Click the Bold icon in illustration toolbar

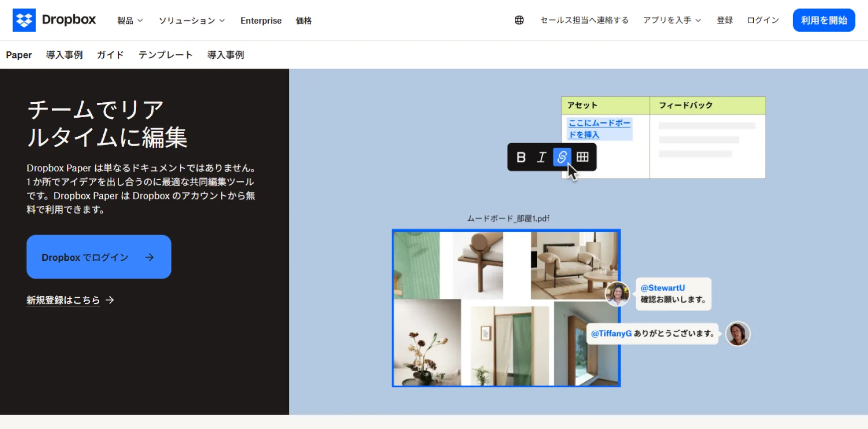[521, 157]
